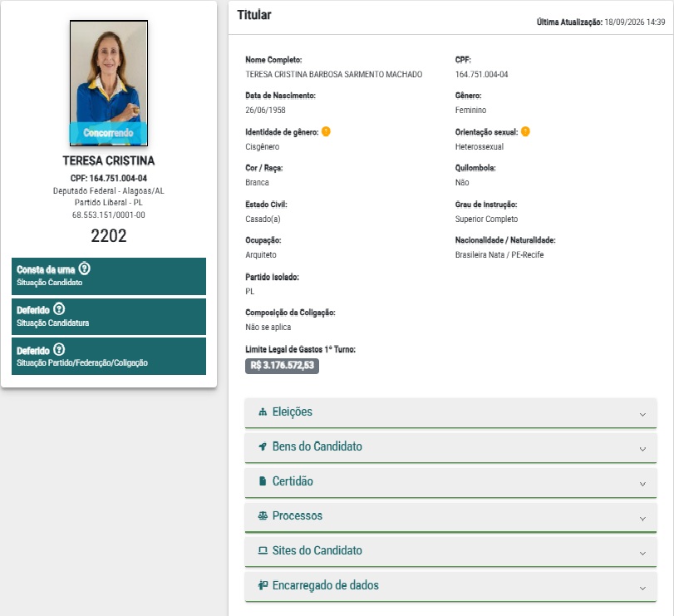Screen dimensions: 674x616
Task: Click the Eleições hierarchy icon
Action: (x=263, y=411)
